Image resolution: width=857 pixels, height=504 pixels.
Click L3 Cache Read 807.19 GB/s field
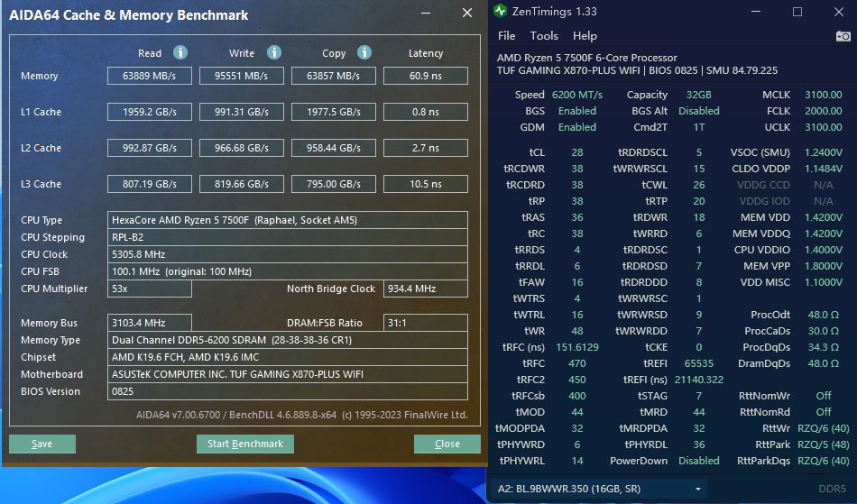[x=149, y=184]
